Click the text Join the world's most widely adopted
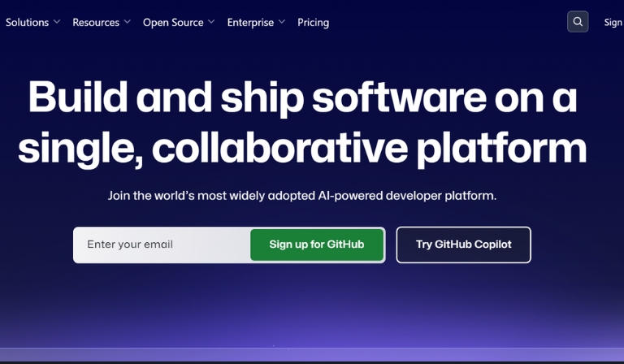 point(211,196)
